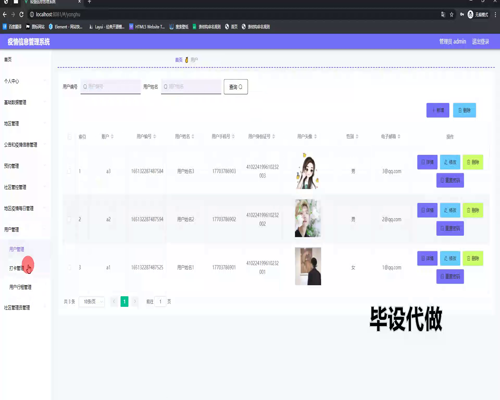Sort table by 用户身份证号 column
This screenshot has height=400, width=500.
273,136
